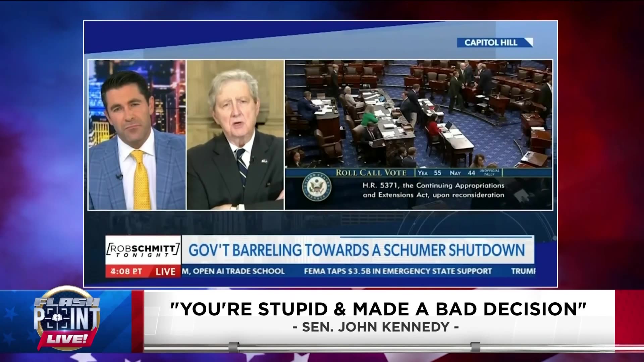Viewport: 644px width, 362px height.
Task: Click the senator's interview video panel
Action: [x=235, y=135]
